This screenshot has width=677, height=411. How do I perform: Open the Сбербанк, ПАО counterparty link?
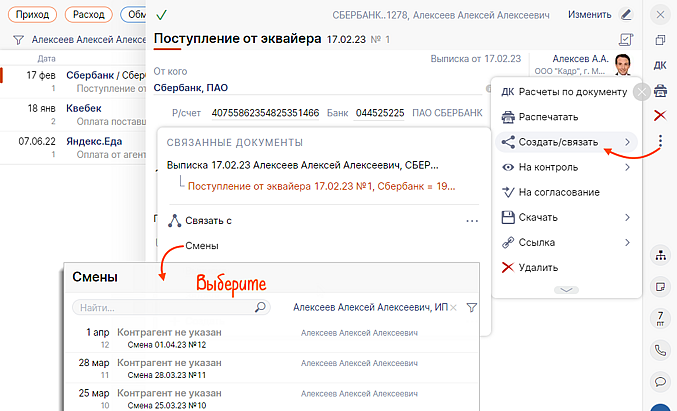point(189,88)
